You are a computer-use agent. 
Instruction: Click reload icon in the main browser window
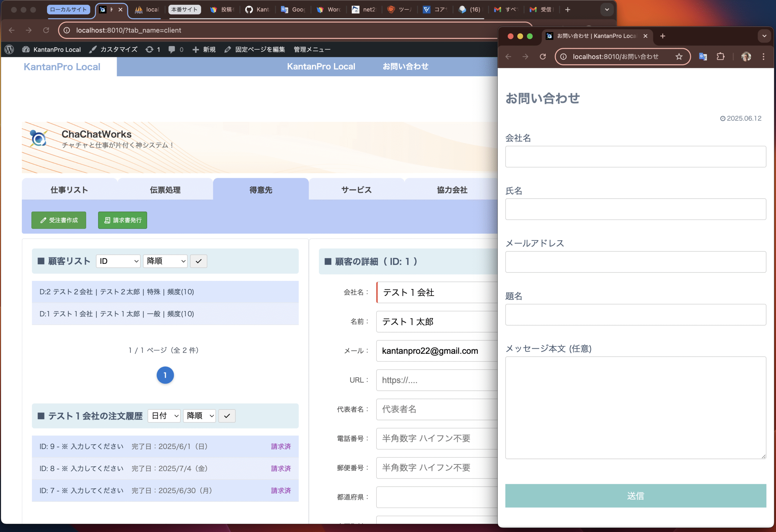(x=46, y=30)
